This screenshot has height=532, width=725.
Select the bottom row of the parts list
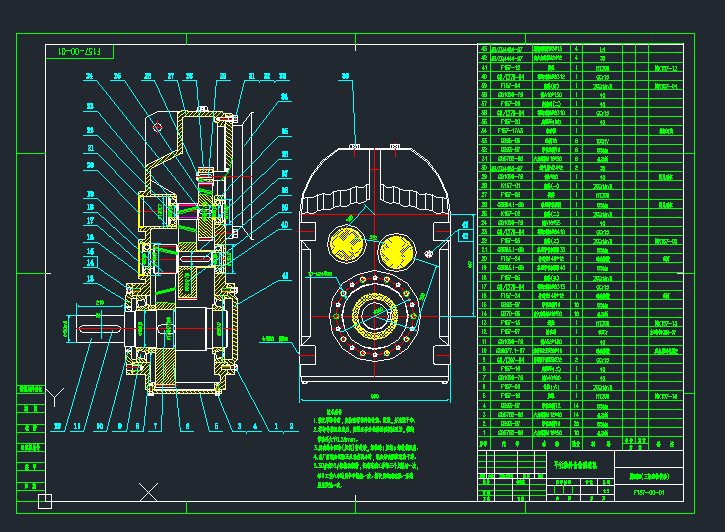[582, 432]
